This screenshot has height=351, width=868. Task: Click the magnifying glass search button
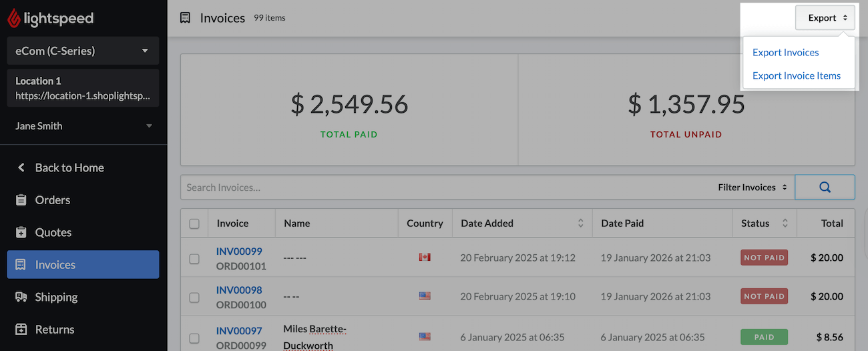825,188
